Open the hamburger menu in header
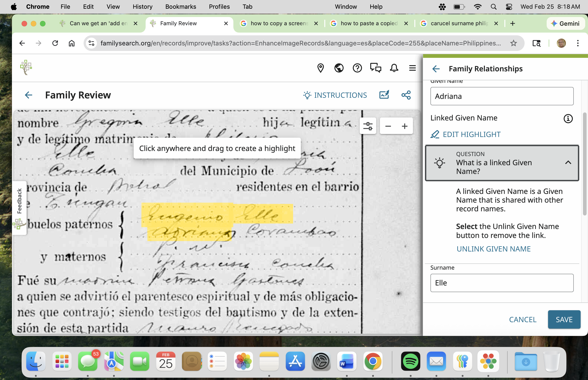Screen dimensions: 588x380 point(412,68)
